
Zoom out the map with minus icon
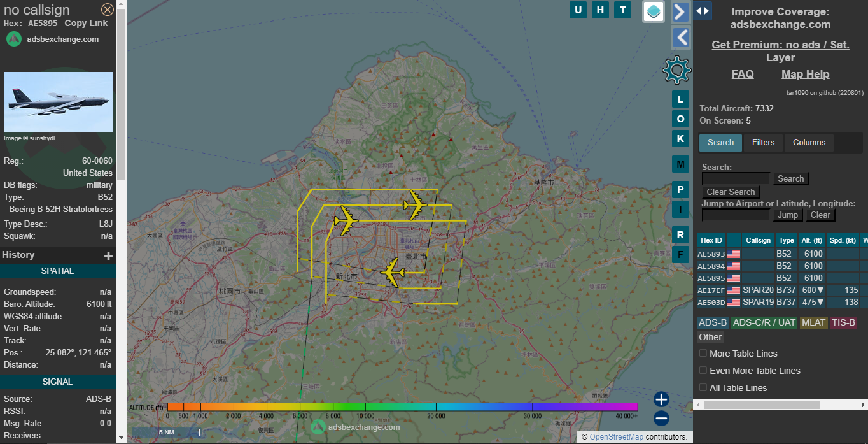tap(661, 419)
